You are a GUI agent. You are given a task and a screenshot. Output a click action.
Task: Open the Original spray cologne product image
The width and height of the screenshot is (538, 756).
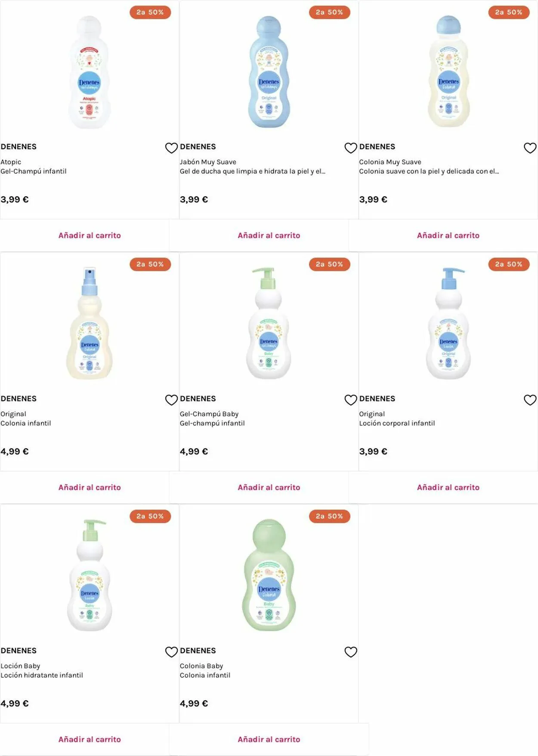90,323
